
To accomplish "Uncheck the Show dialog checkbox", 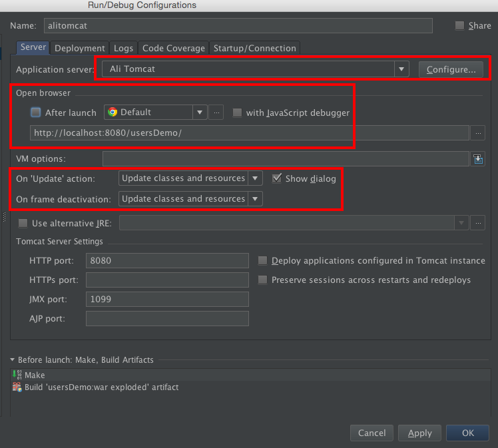I will click(277, 178).
